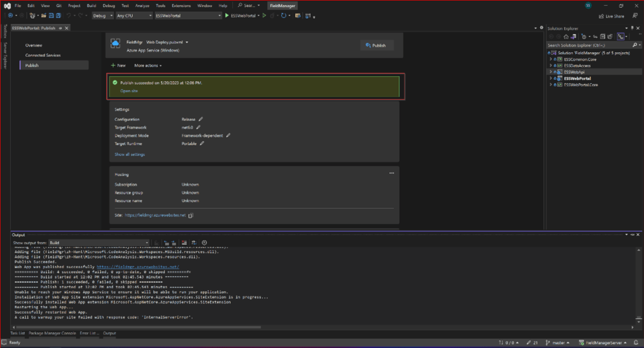Click the feedback person icon top right
644x348 pixels.
coord(635,16)
